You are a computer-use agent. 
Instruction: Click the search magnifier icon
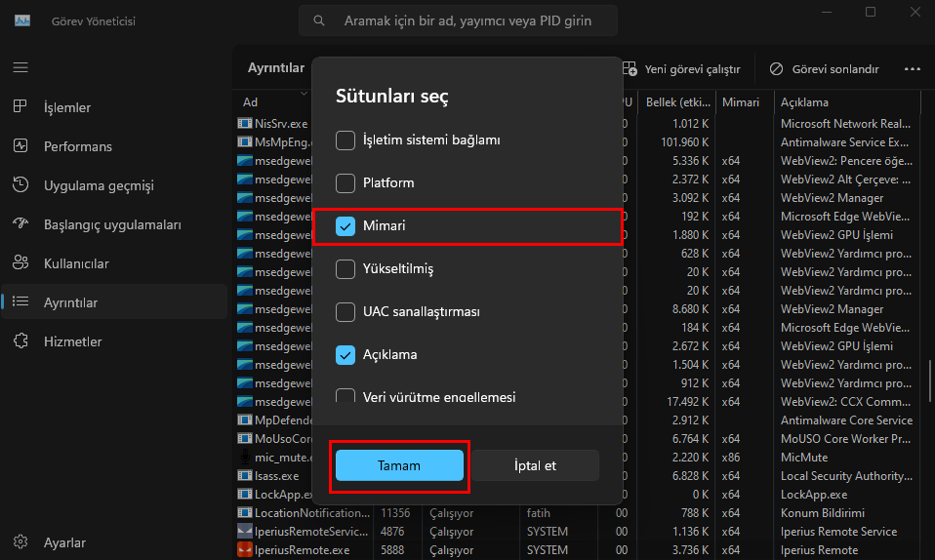(319, 20)
